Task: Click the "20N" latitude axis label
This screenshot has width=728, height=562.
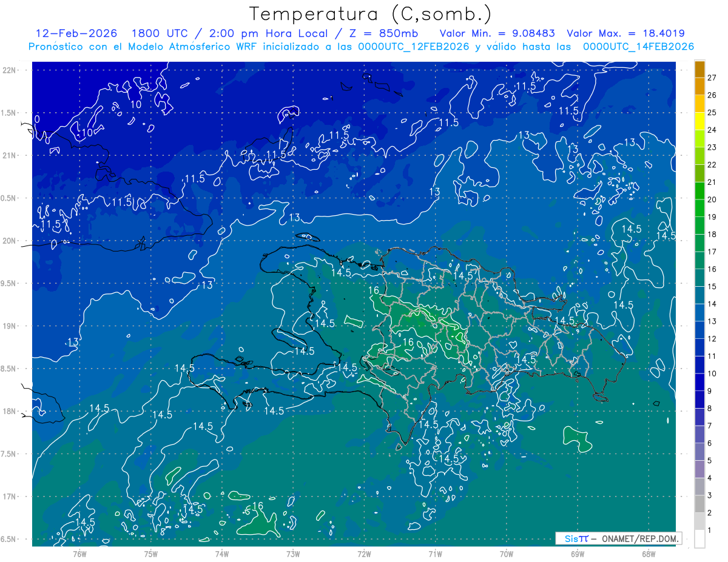Action: (x=9, y=241)
